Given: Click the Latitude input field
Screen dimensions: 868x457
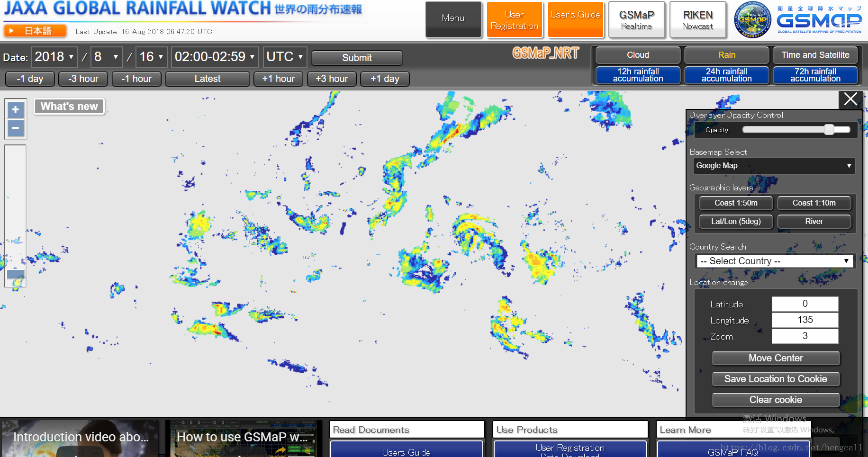Looking at the screenshot, I should [x=805, y=304].
